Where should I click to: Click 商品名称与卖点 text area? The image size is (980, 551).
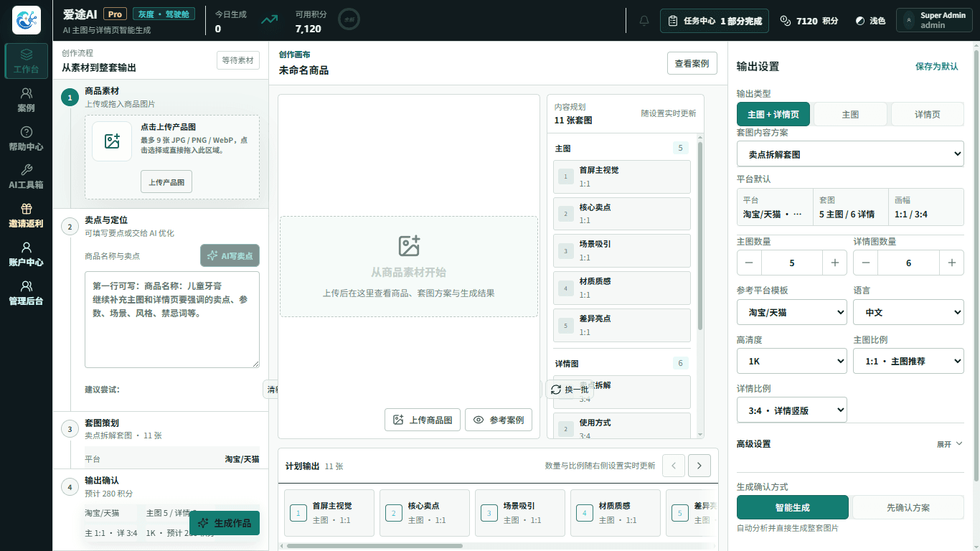pos(172,320)
